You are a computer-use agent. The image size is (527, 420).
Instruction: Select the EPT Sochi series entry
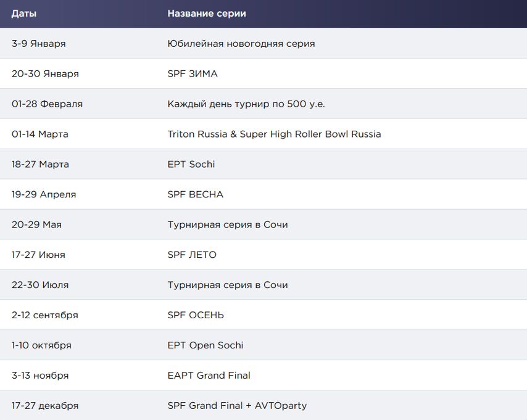pyautogui.click(x=191, y=164)
